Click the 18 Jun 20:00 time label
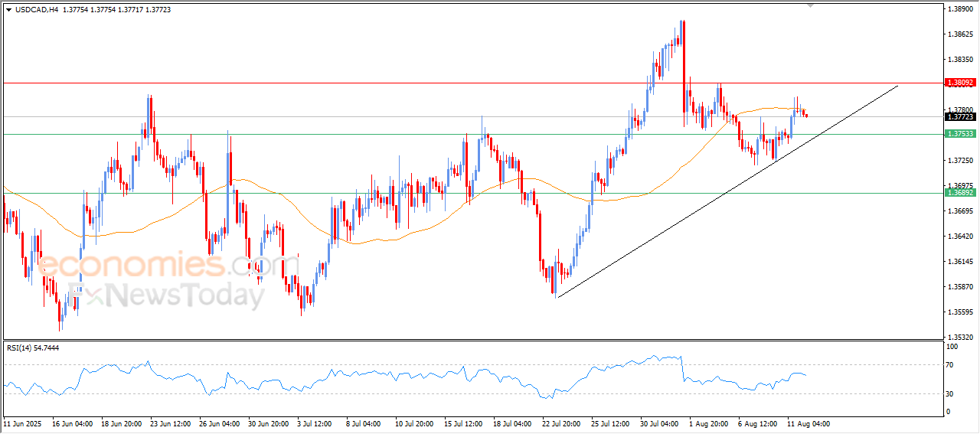Viewport: 980px width, 434px height. pos(122,423)
